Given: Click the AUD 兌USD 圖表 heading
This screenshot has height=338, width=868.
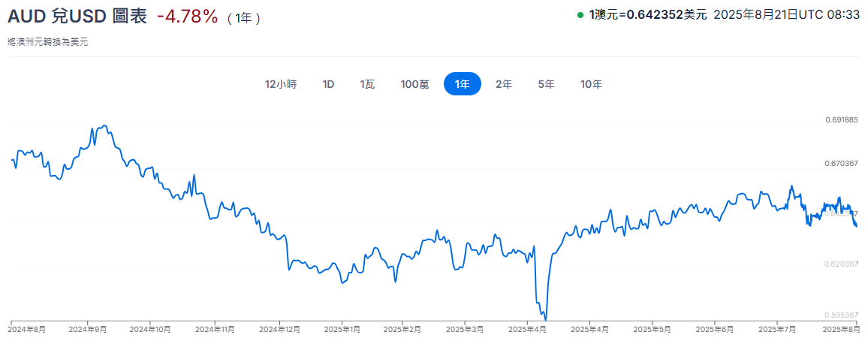Looking at the screenshot, I should pos(77,17).
